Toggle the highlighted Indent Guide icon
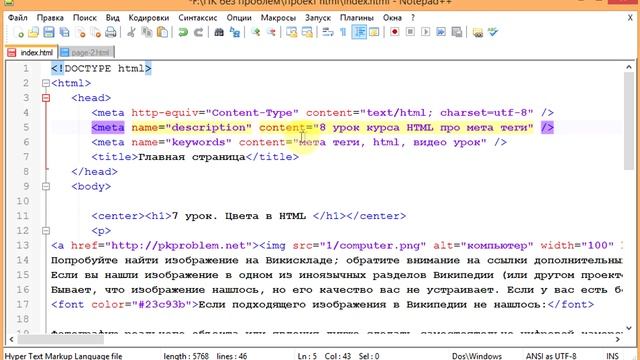 click(x=359, y=32)
